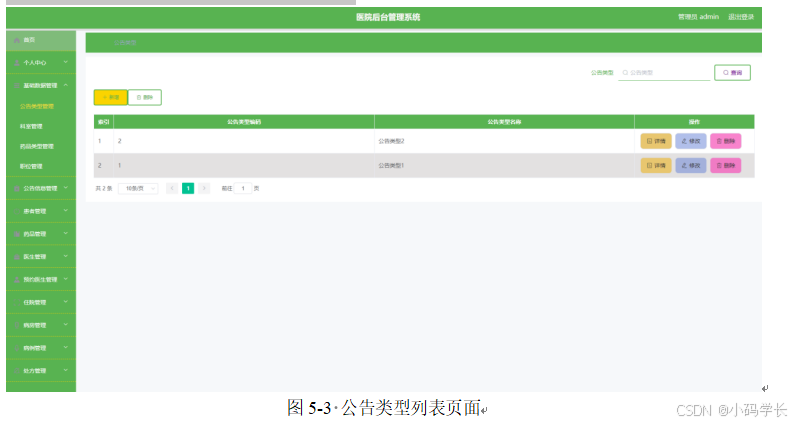Click the 预约医生管理 sidebar icon
Screen dimensions: 795x424
pyautogui.click(x=17, y=279)
